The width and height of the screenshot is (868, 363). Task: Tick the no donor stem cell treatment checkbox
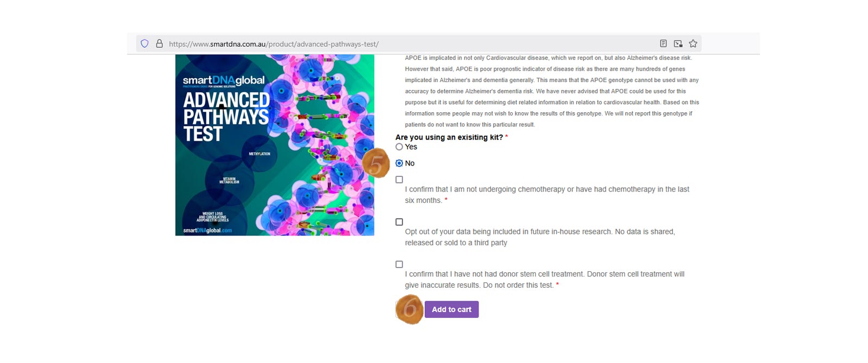tap(399, 264)
